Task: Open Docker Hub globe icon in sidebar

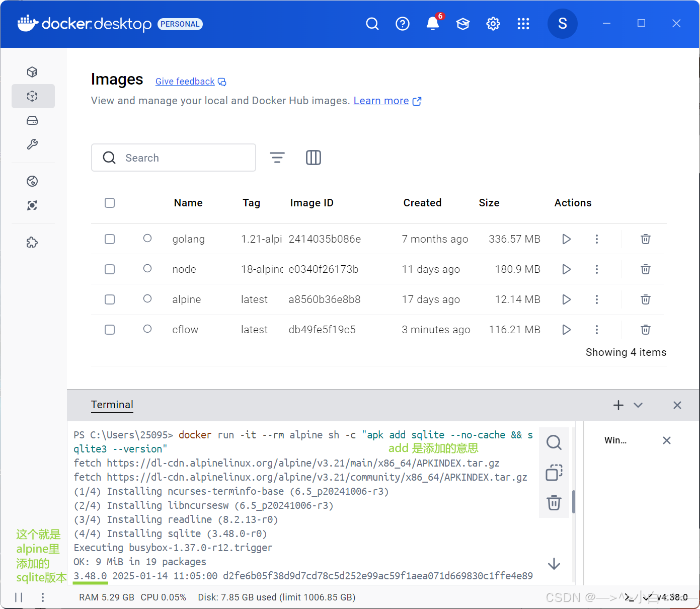Action: coord(32,181)
